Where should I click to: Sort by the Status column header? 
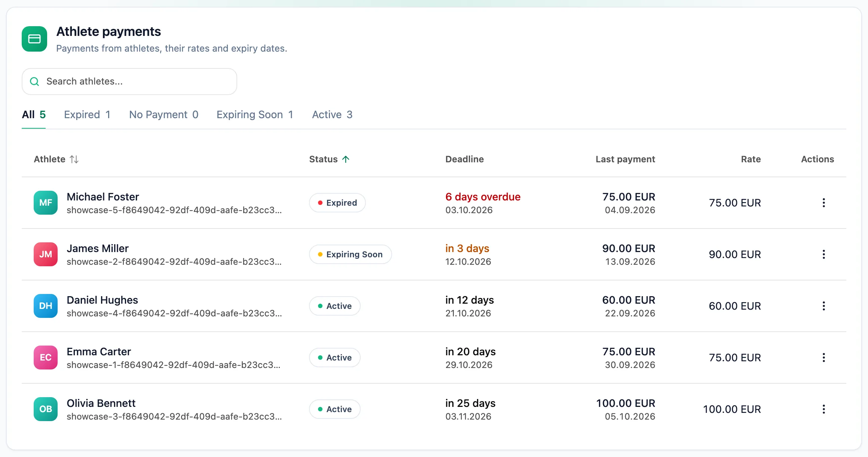(x=329, y=159)
